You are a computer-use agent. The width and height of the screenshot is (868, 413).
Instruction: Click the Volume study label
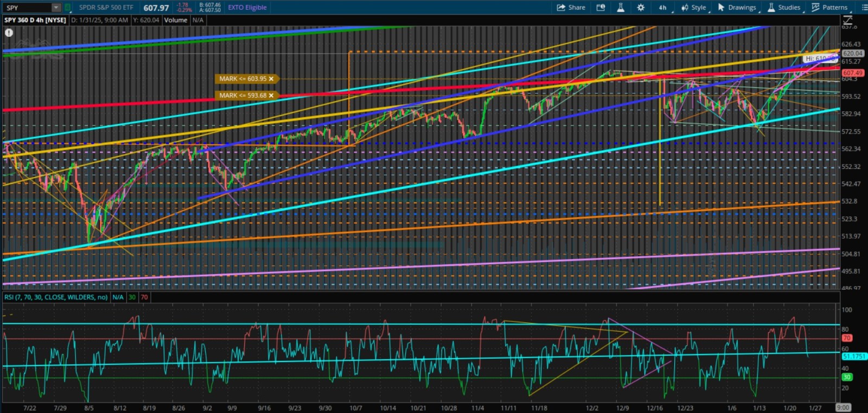click(176, 20)
